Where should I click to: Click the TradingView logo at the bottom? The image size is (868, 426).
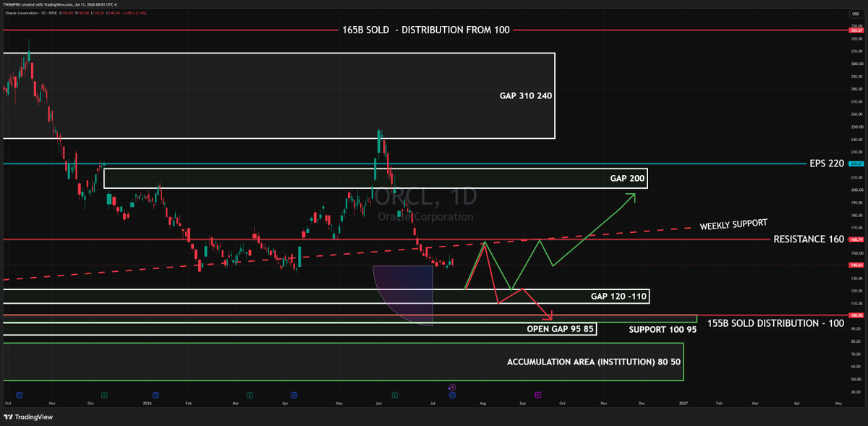coord(29,417)
